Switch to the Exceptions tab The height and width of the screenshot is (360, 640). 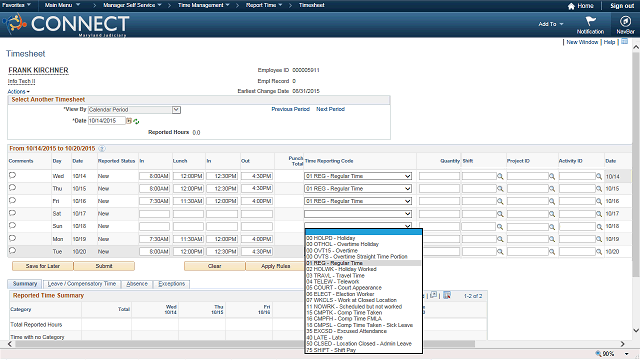(171, 284)
